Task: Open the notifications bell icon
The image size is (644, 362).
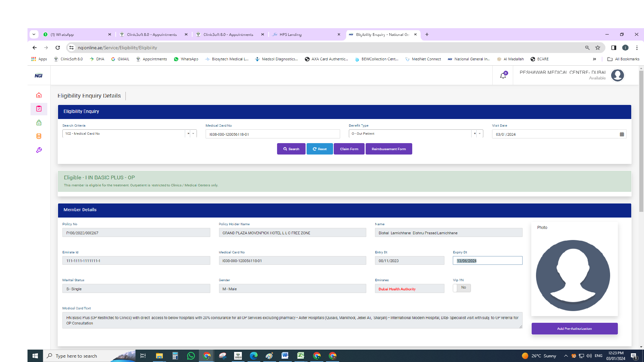Action: pos(503,76)
